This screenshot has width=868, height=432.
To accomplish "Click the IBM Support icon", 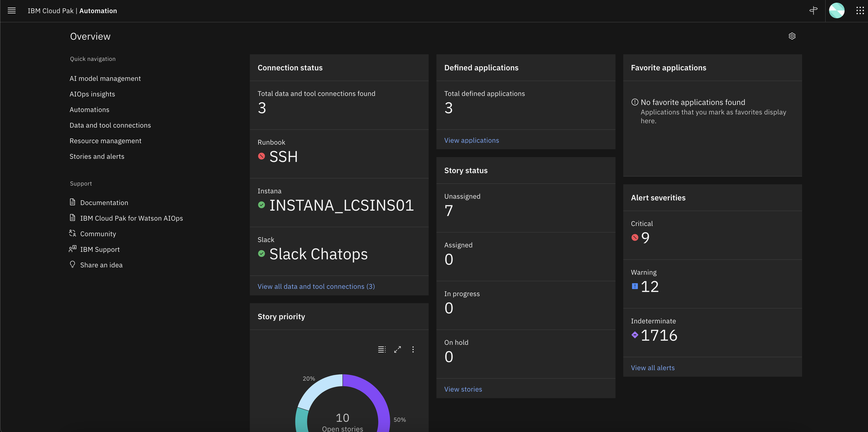I will [72, 249].
